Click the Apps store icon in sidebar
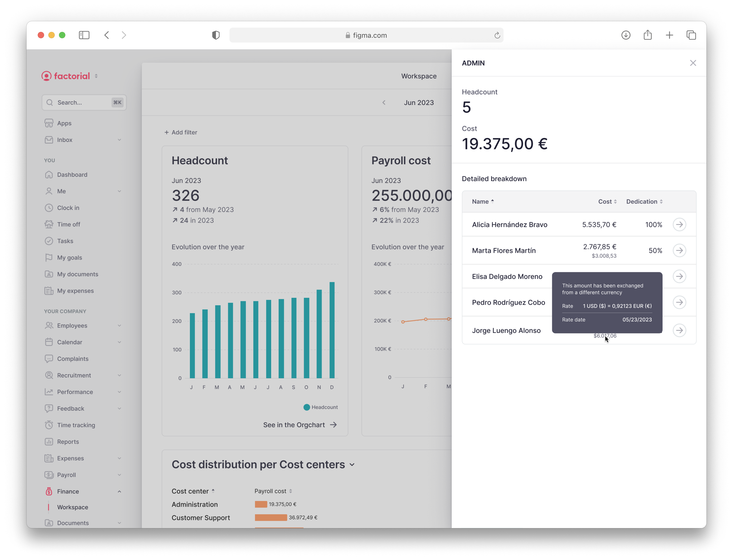This screenshot has height=560, width=733. click(x=49, y=123)
